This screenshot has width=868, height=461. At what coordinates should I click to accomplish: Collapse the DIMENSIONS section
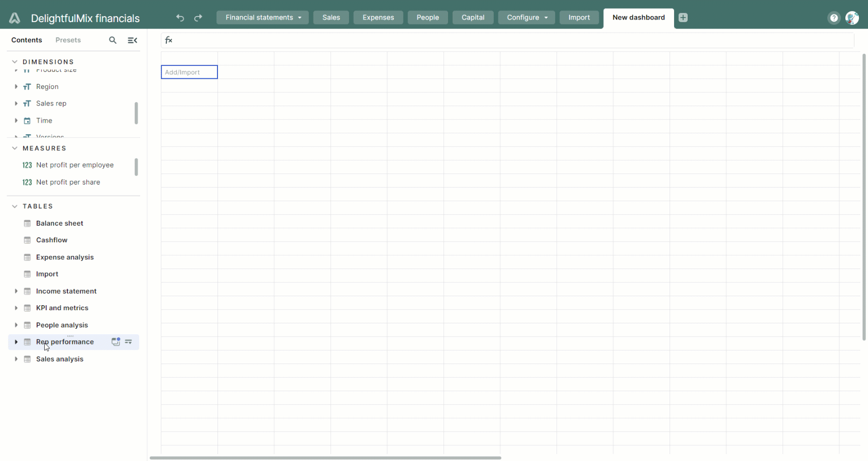15,62
